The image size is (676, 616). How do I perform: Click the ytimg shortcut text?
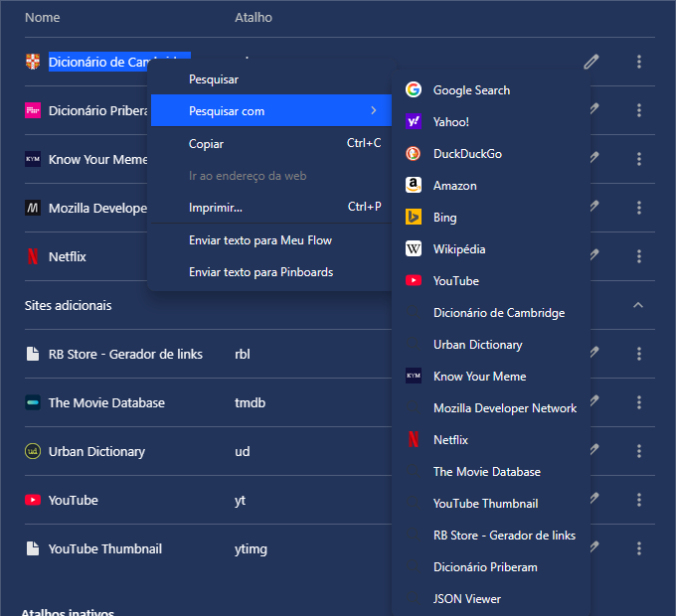pyautogui.click(x=251, y=549)
